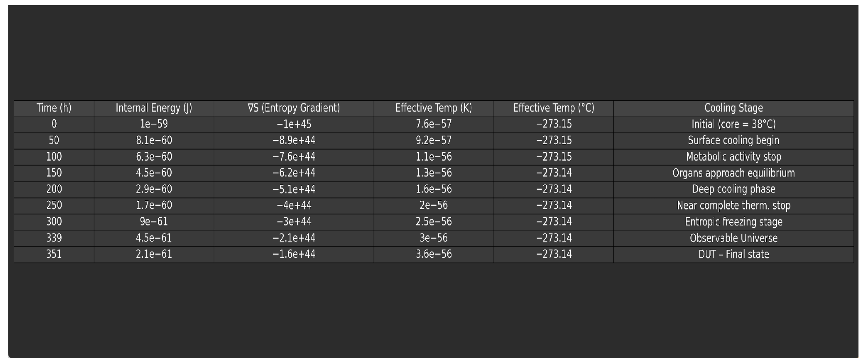Select the Internal Energy (J) header cell
Viewport: 868px width, 364px height.
154,108
